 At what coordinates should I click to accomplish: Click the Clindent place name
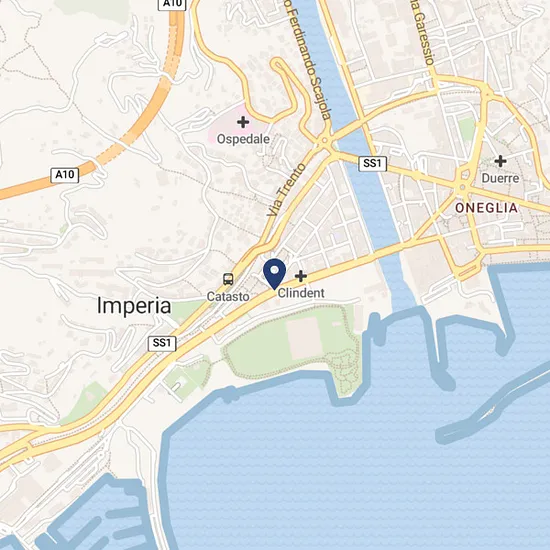301,293
